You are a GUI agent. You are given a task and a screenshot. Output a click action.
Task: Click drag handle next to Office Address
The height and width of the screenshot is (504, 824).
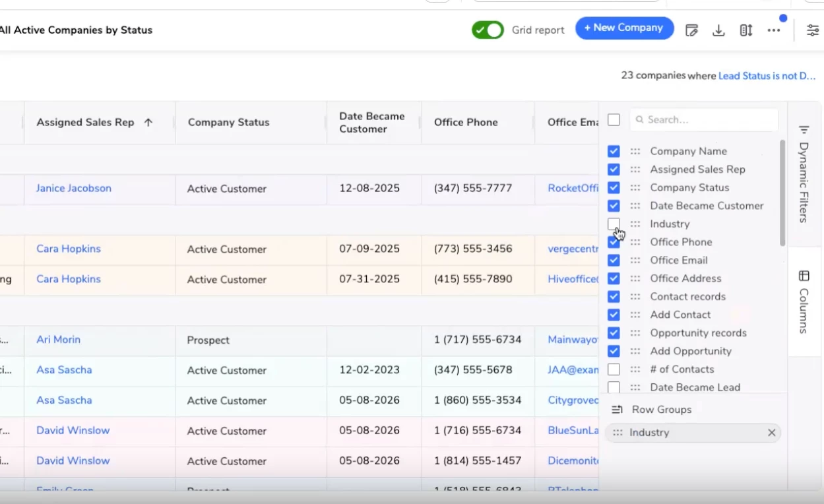point(635,278)
